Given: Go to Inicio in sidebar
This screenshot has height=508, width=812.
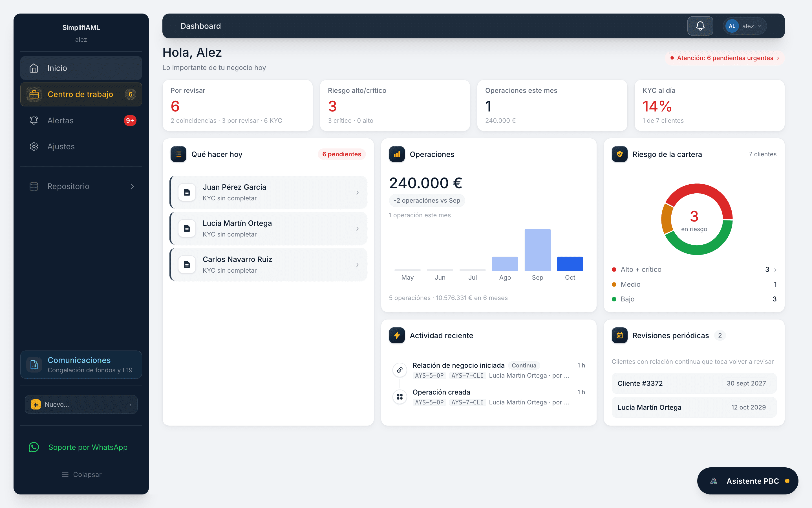Looking at the screenshot, I should coord(81,68).
